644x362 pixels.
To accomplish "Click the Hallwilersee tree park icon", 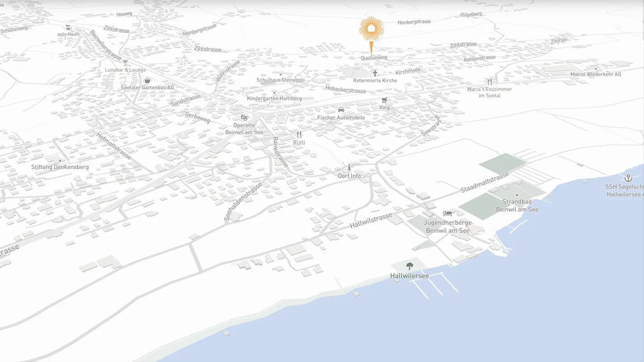I will pos(409,266).
